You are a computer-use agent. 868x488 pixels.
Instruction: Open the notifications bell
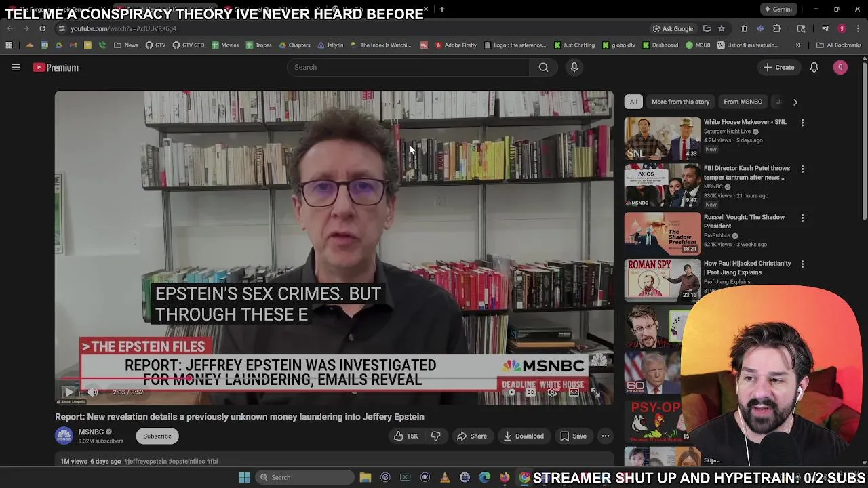coord(814,67)
